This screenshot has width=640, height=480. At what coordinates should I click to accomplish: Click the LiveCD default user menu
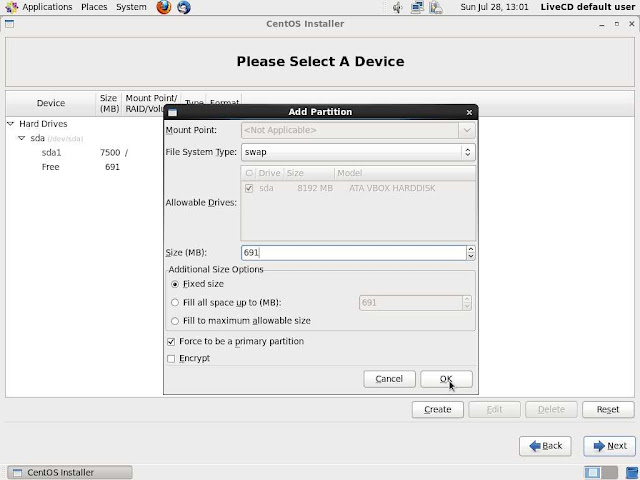click(588, 7)
